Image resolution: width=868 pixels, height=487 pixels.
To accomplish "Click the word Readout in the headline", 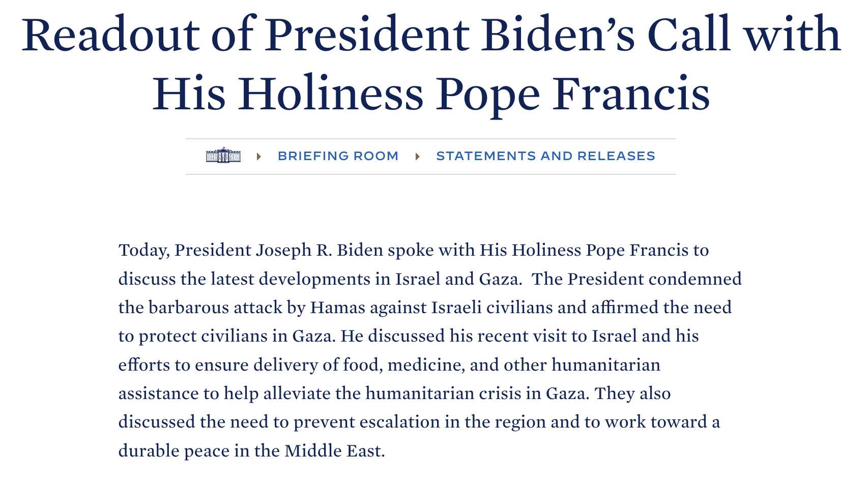I will point(110,36).
